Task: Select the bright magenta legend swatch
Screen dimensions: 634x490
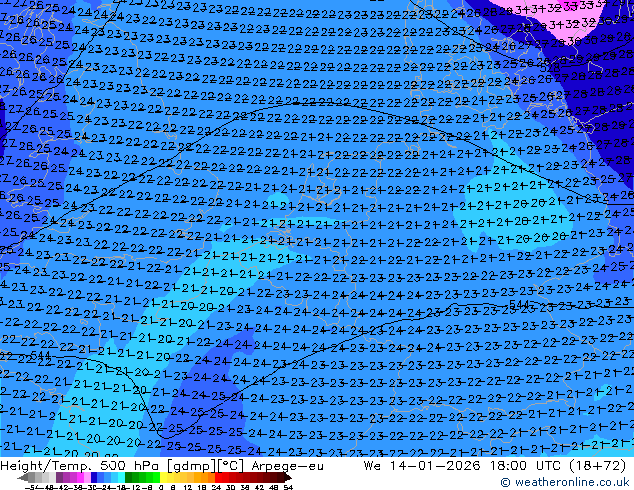Action: click(80, 477)
